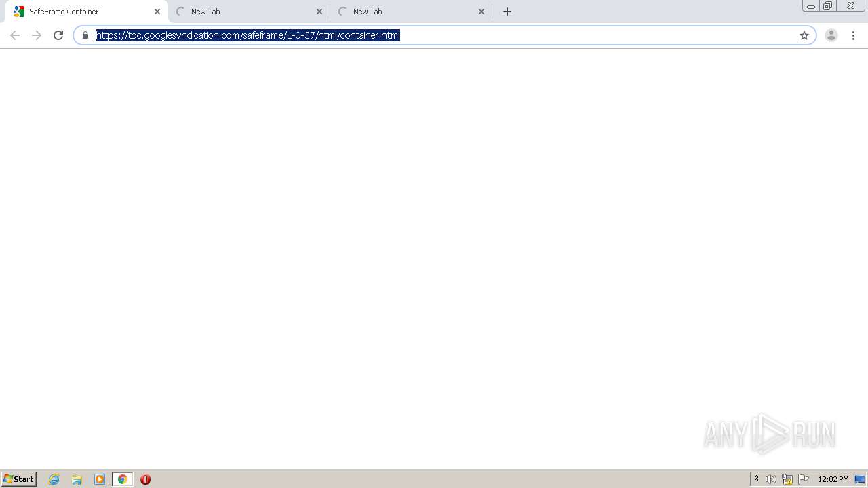868x488 pixels.
Task: Close the second New Tab
Action: point(481,12)
